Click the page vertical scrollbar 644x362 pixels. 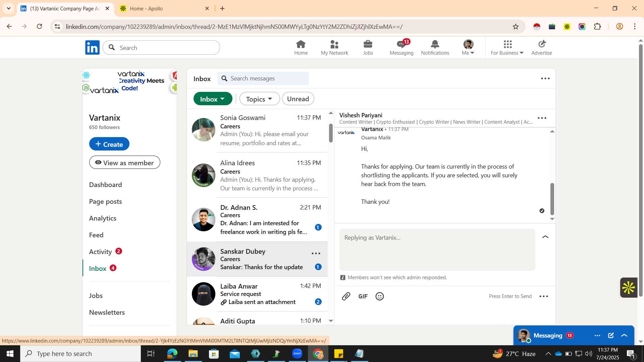point(641,170)
